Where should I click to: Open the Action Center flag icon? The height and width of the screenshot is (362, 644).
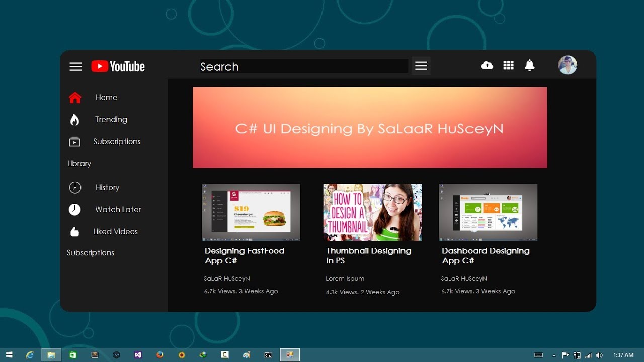point(565,355)
